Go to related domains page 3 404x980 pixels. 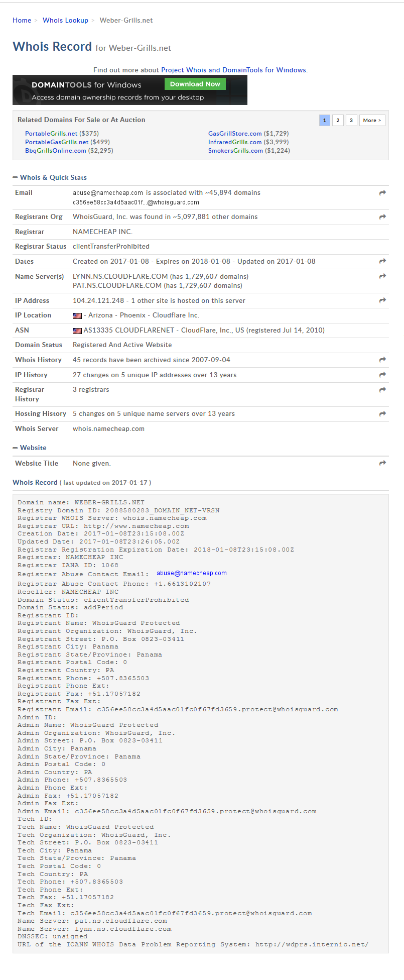pyautogui.click(x=351, y=121)
